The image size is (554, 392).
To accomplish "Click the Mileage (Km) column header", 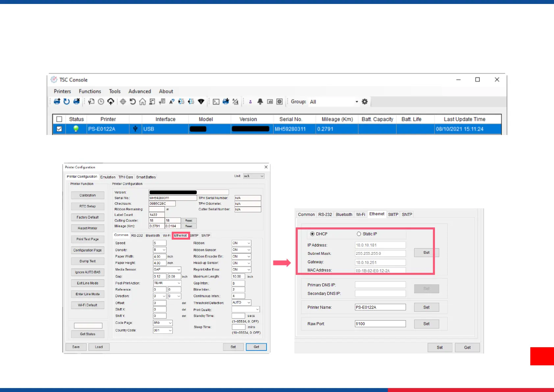I will coord(337,119).
